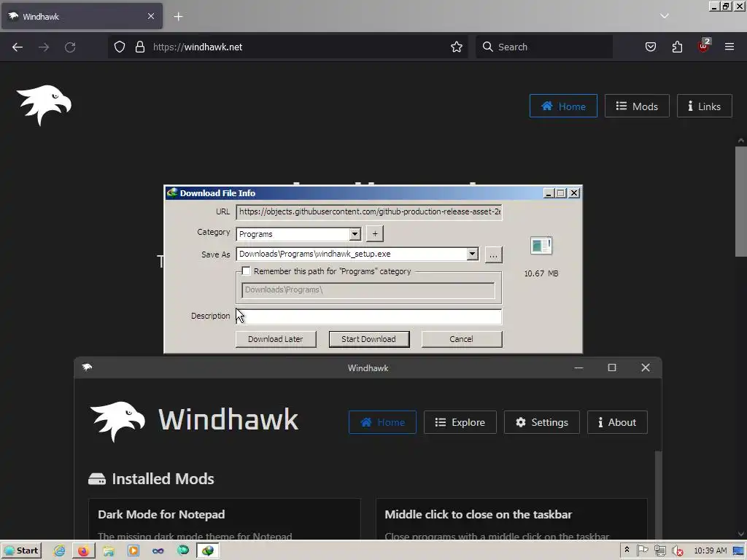The width and height of the screenshot is (747, 560).
Task: Enable Remember this path for Programs category
Action: 247,271
